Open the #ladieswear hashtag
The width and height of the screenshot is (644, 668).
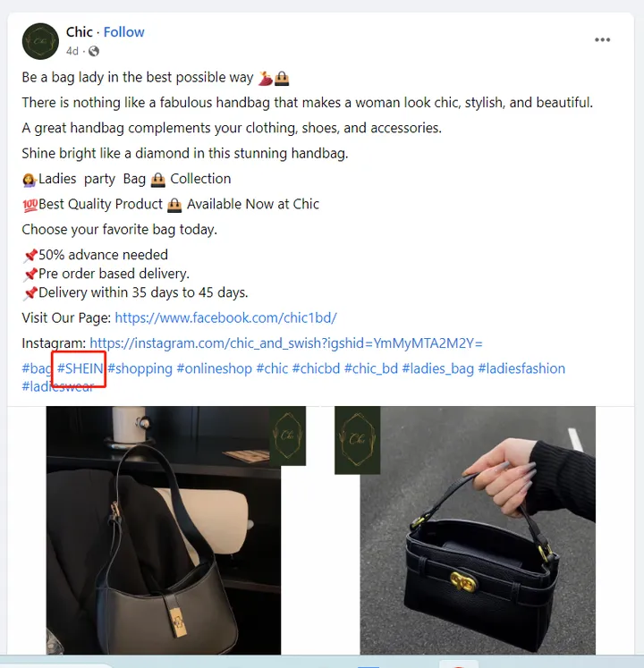(58, 387)
